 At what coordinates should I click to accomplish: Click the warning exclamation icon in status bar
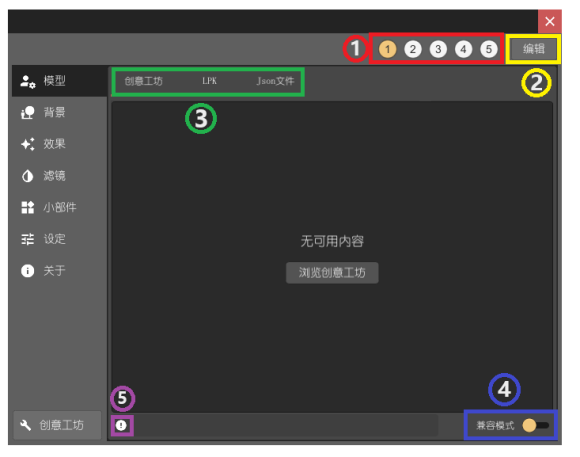click(x=121, y=426)
